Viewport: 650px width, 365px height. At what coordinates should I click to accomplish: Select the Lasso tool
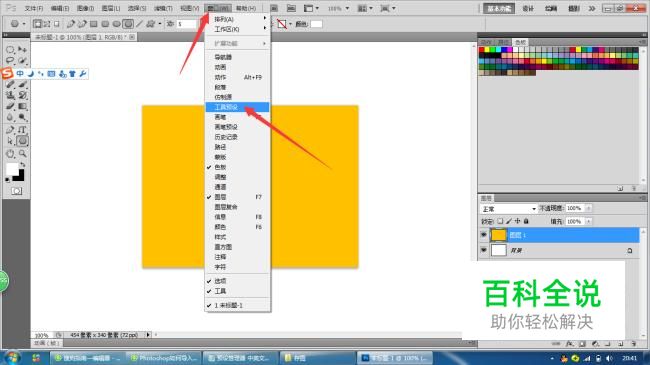[10, 61]
